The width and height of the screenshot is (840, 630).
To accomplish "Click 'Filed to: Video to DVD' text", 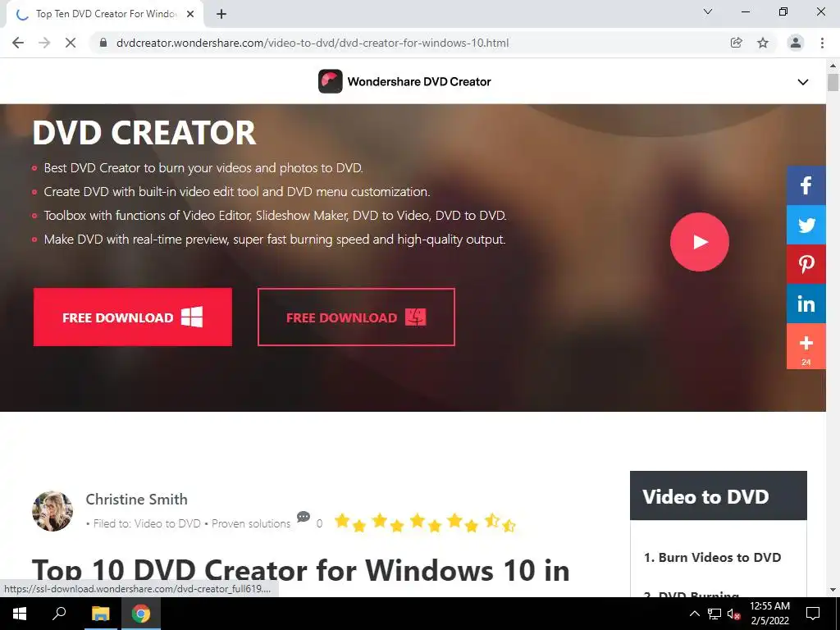I will point(147,523).
